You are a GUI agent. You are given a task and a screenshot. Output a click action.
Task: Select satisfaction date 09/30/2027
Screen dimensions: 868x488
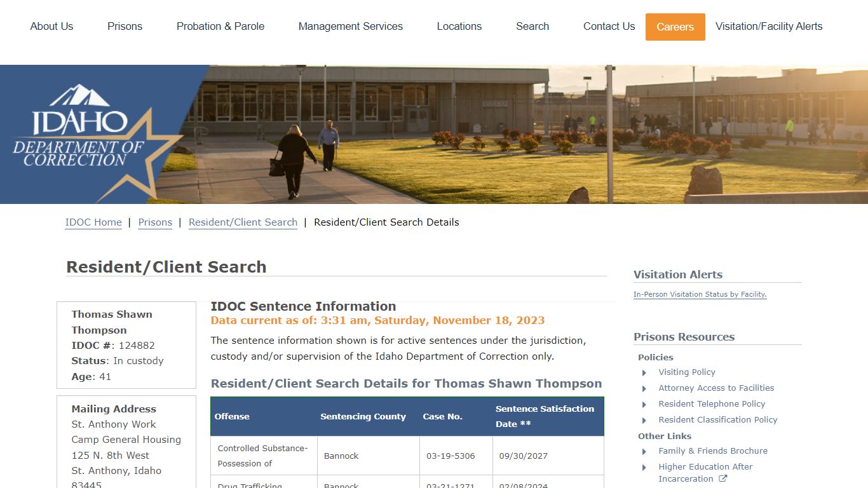click(524, 456)
